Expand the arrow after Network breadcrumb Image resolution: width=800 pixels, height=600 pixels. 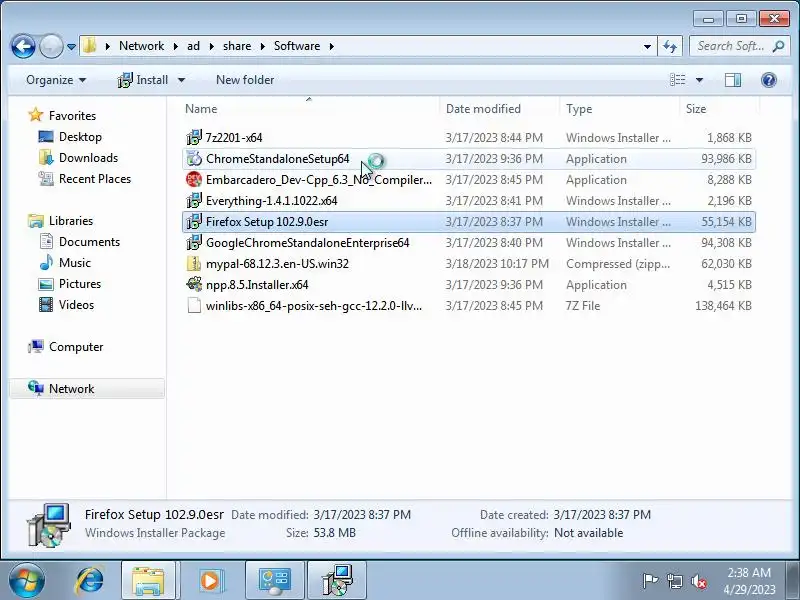click(x=176, y=46)
